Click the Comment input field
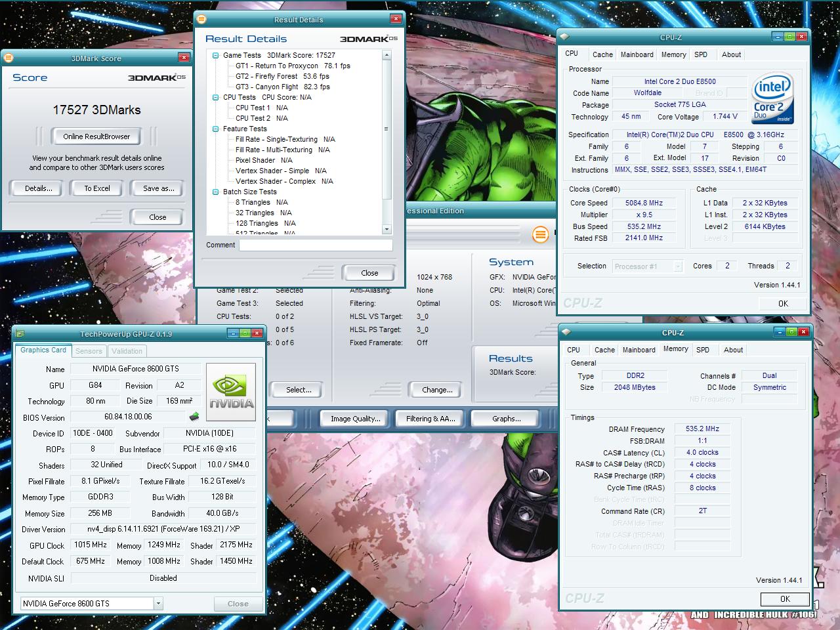This screenshot has width=840, height=630. tap(316, 245)
